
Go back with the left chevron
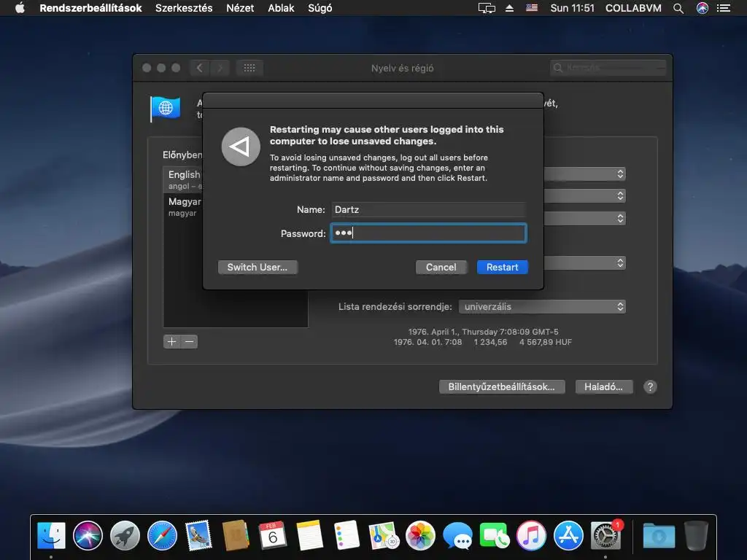(x=200, y=68)
